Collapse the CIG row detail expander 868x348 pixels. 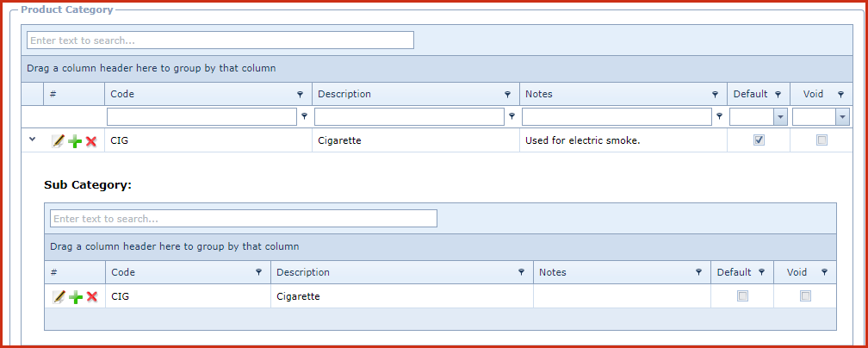(x=32, y=140)
